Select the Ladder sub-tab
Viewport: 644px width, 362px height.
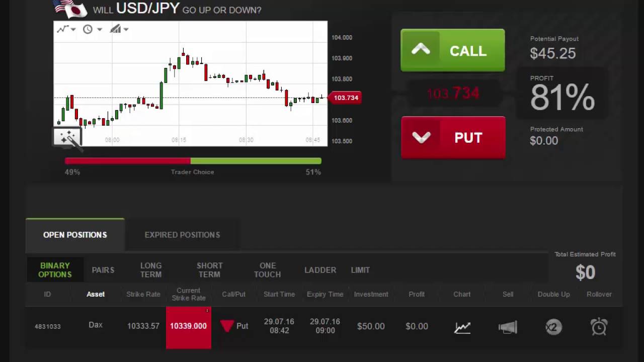tap(320, 270)
